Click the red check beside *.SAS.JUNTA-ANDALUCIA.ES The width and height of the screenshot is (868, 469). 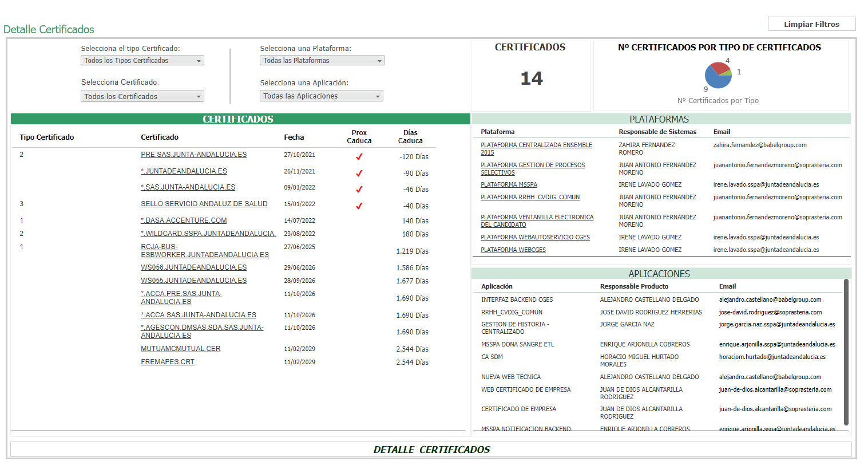pyautogui.click(x=359, y=189)
